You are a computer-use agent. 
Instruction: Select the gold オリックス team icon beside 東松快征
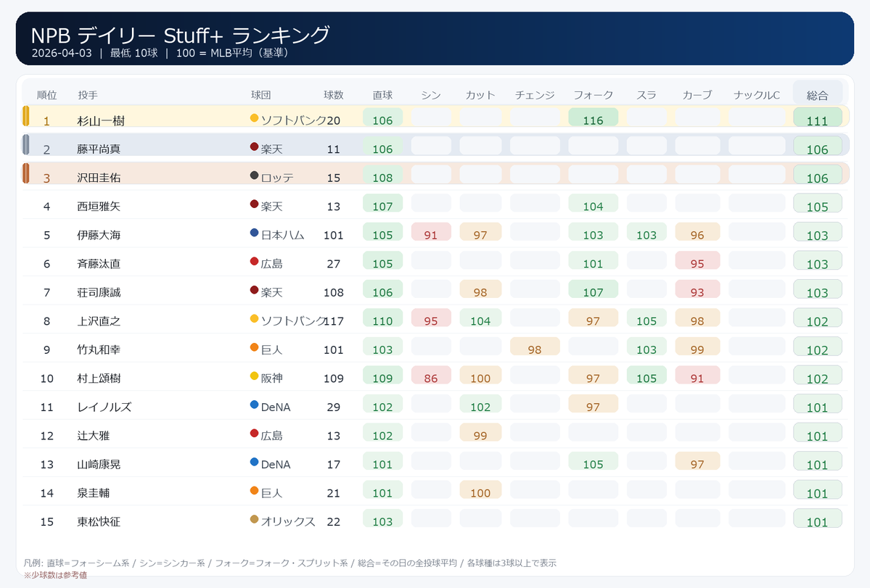254,521
